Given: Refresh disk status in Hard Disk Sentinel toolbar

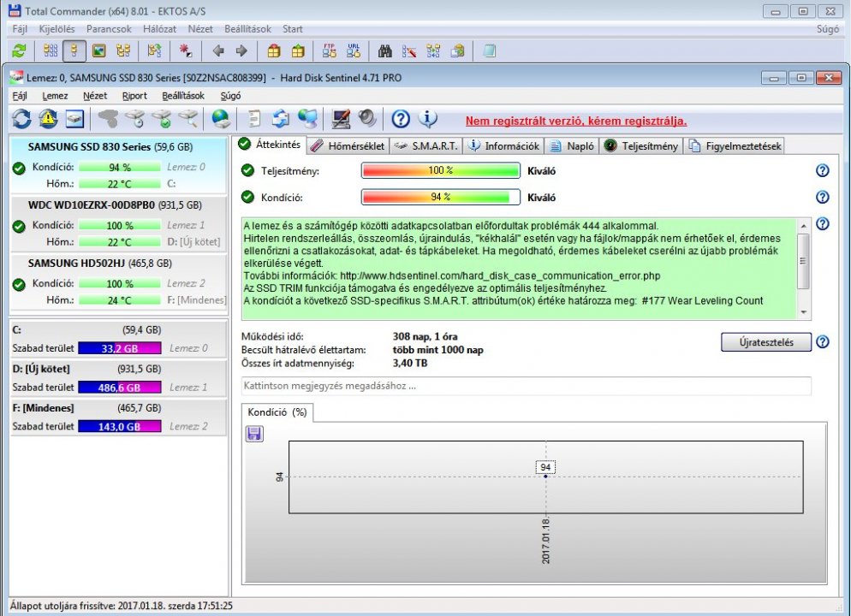Looking at the screenshot, I should click(x=21, y=118).
